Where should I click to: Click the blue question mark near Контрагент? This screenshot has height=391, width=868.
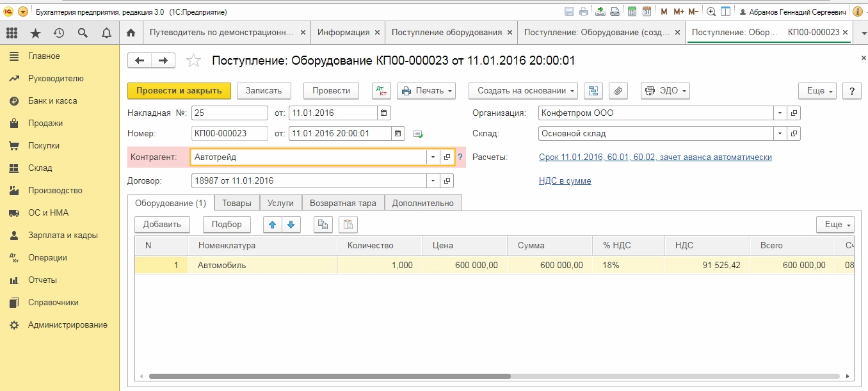460,157
